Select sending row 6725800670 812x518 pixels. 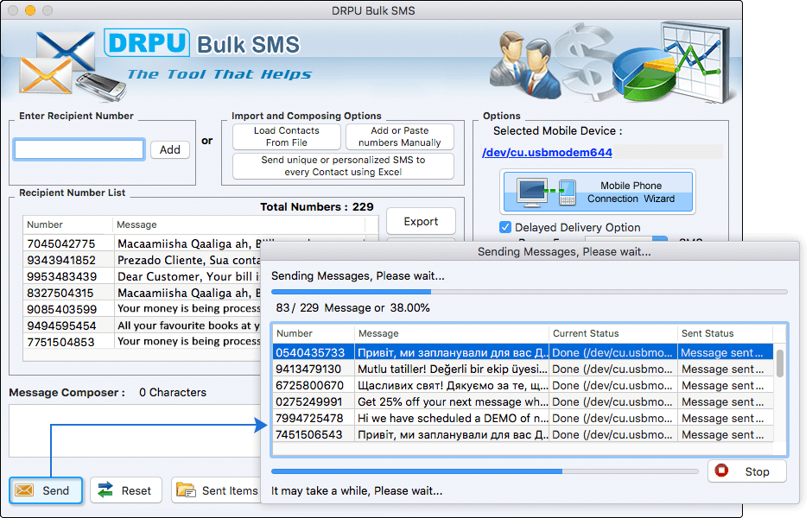tap(523, 386)
